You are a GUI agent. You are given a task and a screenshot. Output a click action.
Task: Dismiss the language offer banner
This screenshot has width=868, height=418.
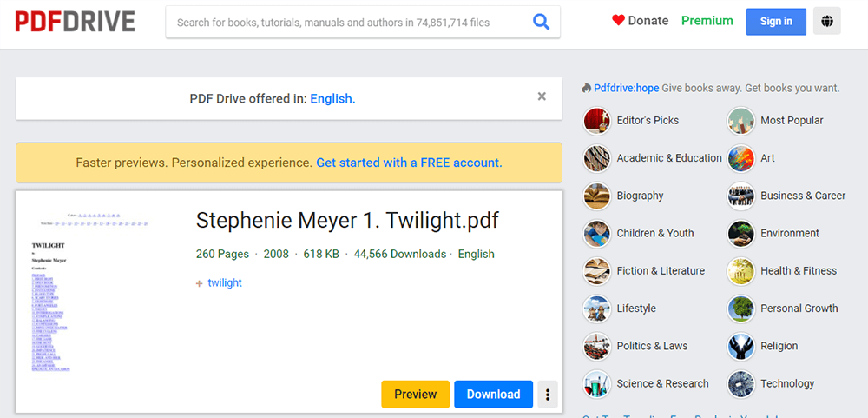[542, 96]
